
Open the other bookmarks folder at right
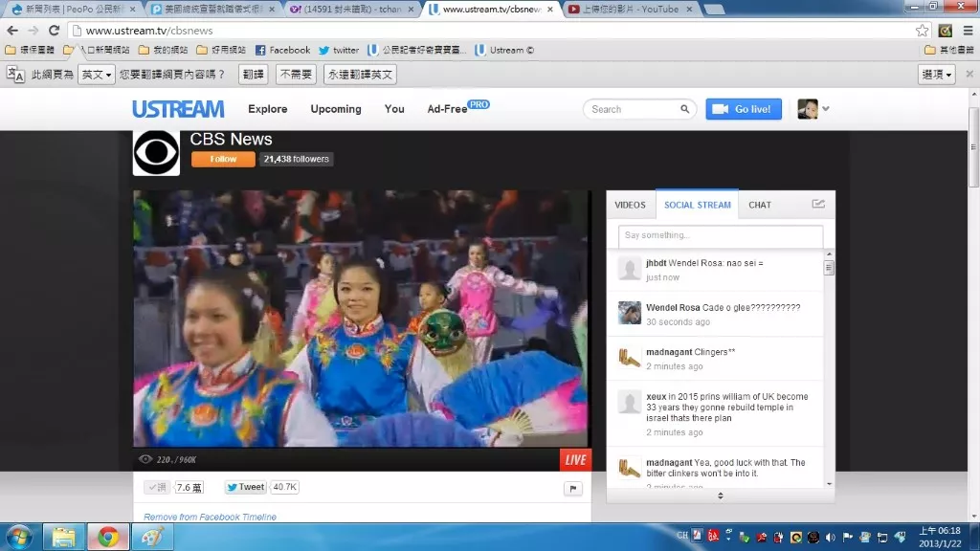tap(949, 50)
